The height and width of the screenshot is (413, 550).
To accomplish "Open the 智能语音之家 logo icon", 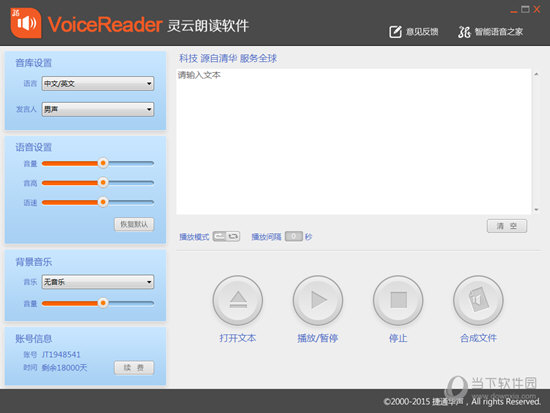I will click(464, 32).
